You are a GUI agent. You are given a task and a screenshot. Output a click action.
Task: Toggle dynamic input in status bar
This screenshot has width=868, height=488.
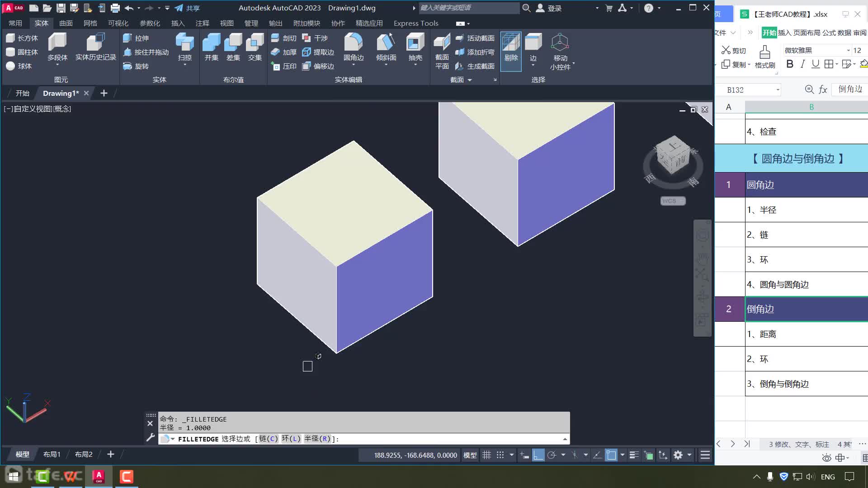[x=524, y=455]
